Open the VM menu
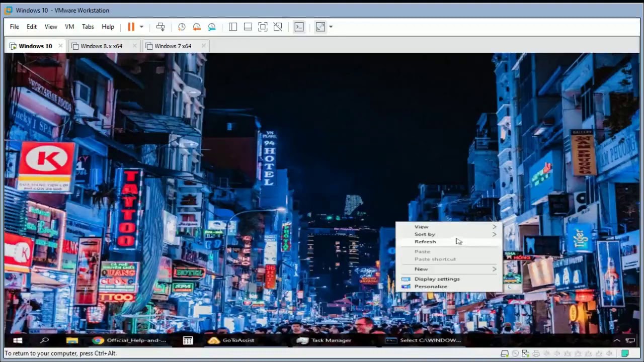This screenshot has width=644, height=362. (69, 27)
